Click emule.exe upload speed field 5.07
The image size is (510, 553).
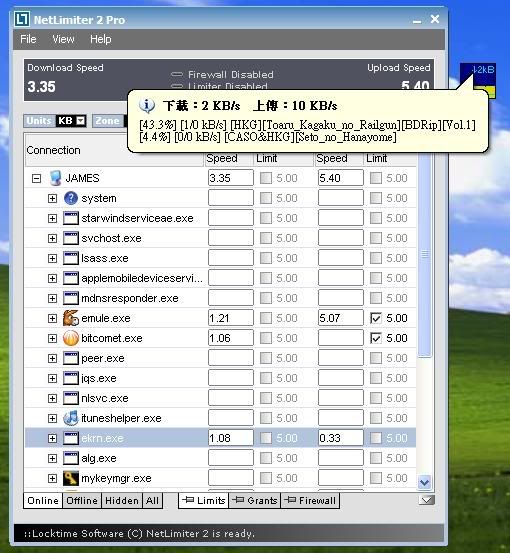[341, 318]
